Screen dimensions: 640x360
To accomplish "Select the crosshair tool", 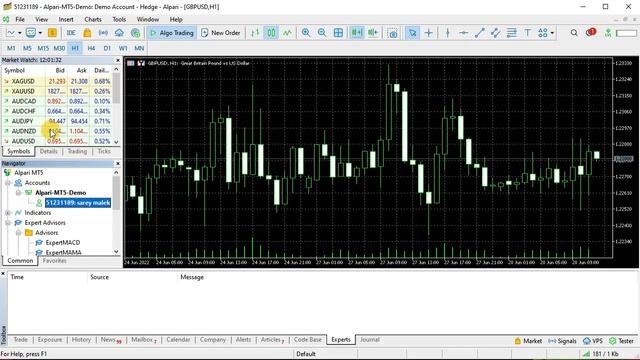I will [x=429, y=33].
